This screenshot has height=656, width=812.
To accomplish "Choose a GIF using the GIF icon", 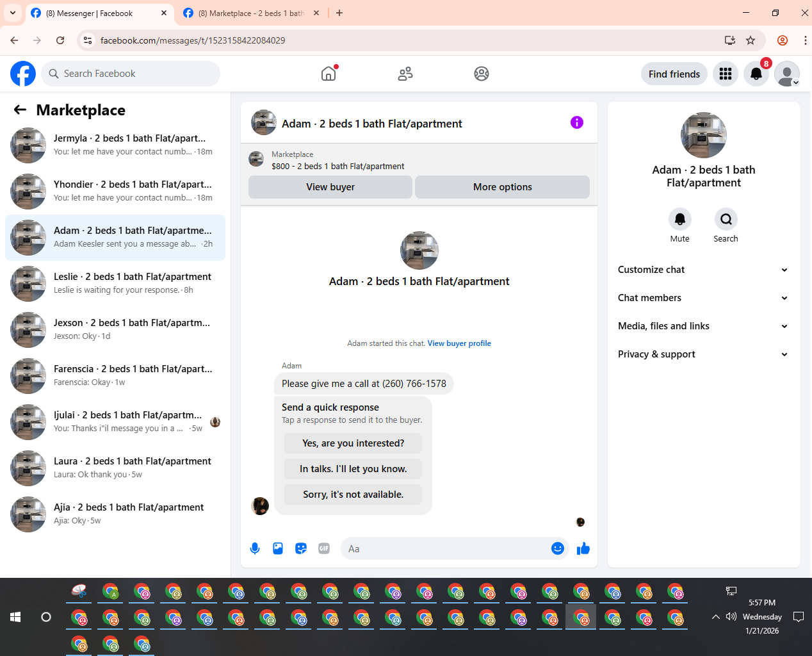I will click(x=324, y=548).
